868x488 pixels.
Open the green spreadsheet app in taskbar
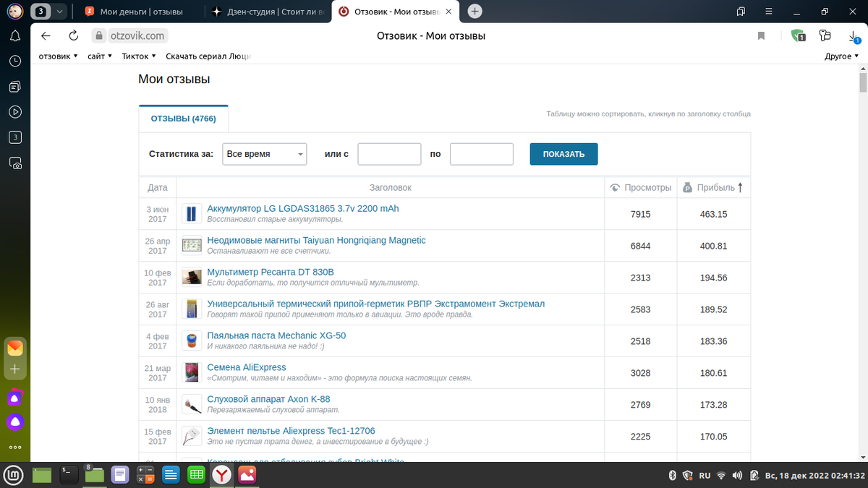[195, 475]
